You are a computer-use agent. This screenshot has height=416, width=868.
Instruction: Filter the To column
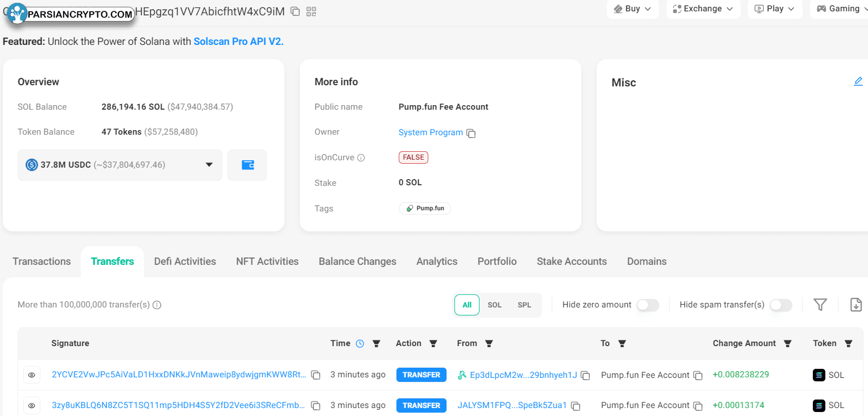(622, 343)
